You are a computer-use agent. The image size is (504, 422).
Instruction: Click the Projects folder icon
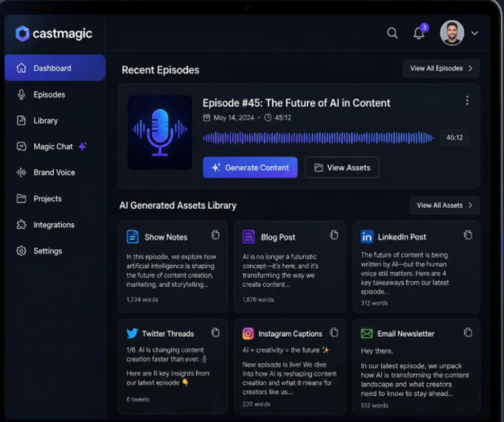coord(21,198)
